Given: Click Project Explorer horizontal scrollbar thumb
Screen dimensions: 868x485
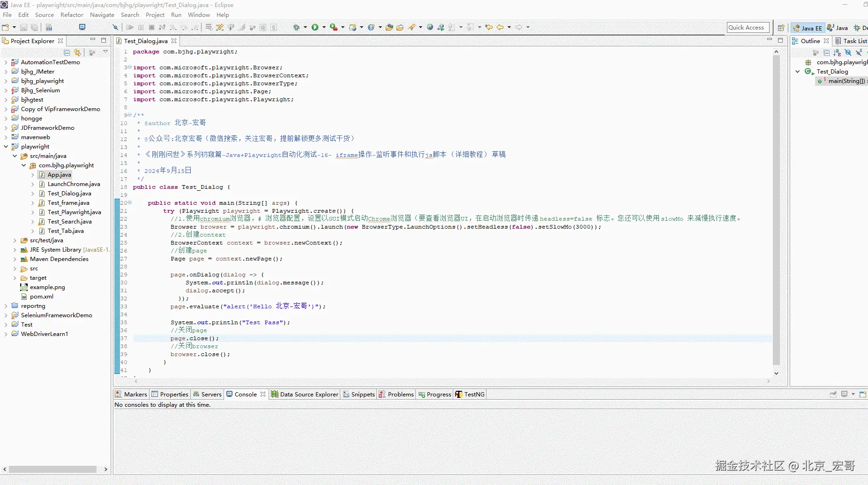Looking at the screenshot, I should coord(52,469).
